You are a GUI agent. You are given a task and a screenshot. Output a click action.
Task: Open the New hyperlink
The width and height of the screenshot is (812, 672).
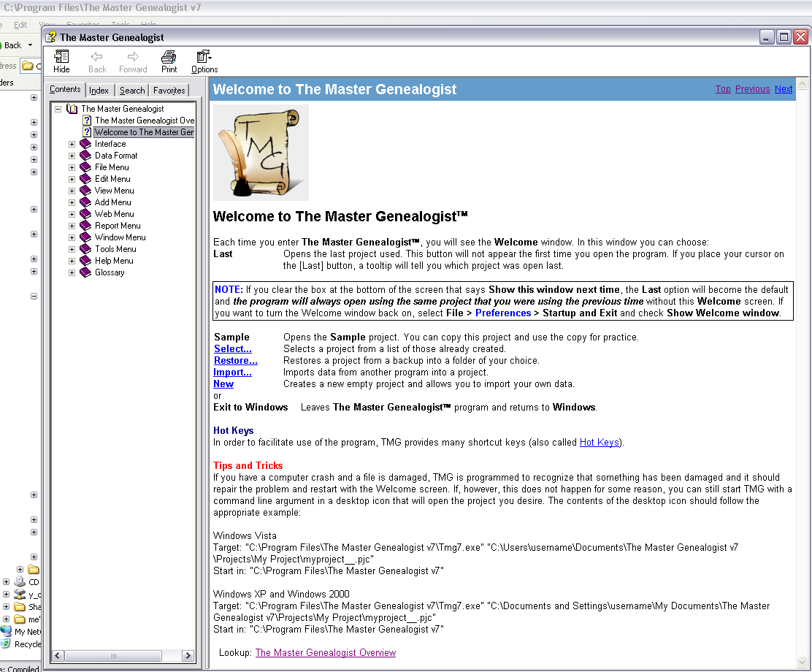[x=223, y=384]
